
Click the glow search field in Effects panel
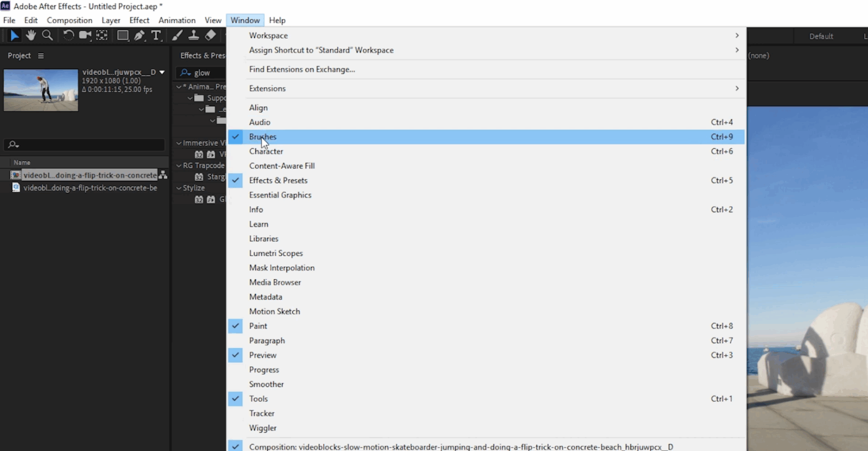(201, 72)
